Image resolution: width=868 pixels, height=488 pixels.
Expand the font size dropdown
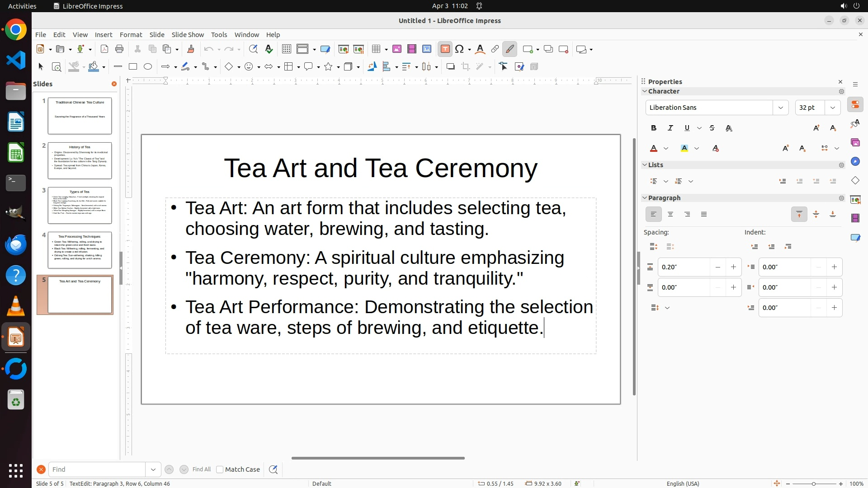pyautogui.click(x=832, y=108)
